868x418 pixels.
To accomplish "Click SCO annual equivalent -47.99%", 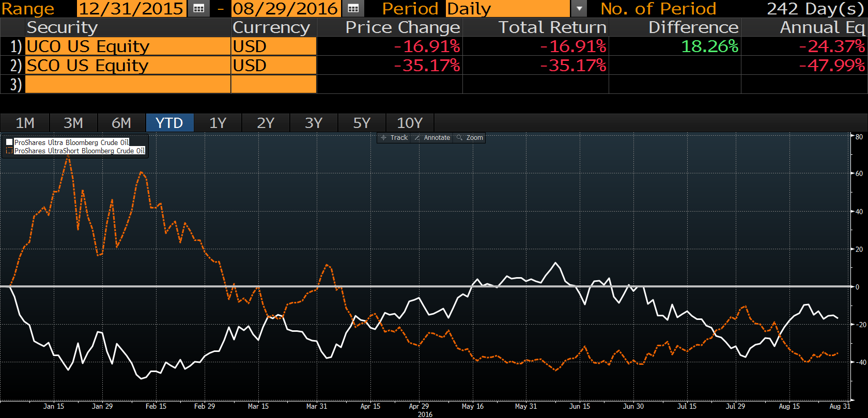I will click(832, 66).
